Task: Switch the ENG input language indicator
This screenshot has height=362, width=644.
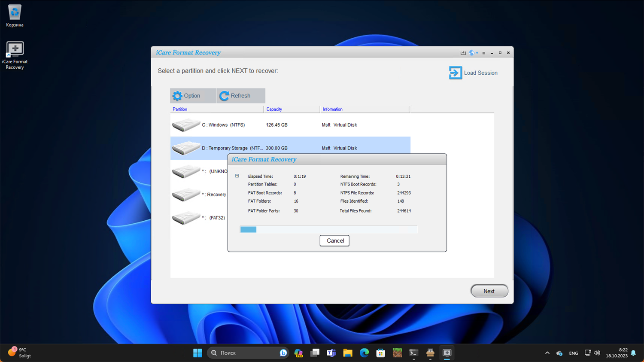Action: [574, 353]
